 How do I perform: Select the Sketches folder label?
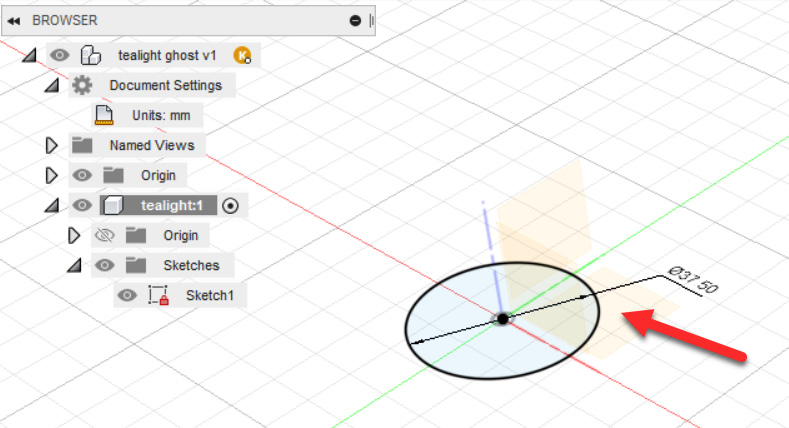[x=191, y=266]
